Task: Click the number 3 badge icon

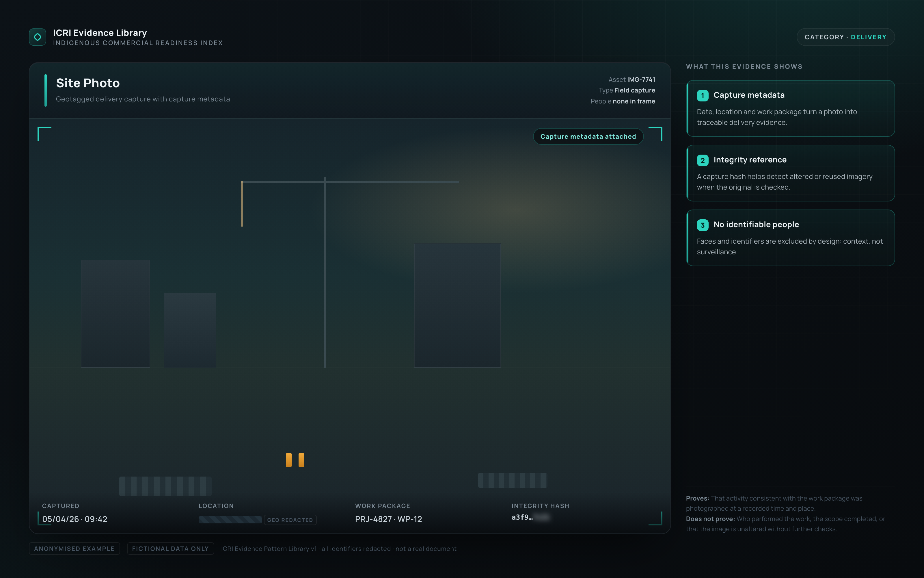Action: (x=703, y=225)
